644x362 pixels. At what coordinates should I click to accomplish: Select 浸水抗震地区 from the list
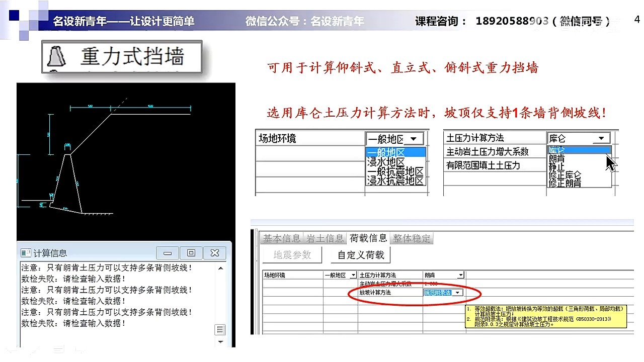point(396,180)
